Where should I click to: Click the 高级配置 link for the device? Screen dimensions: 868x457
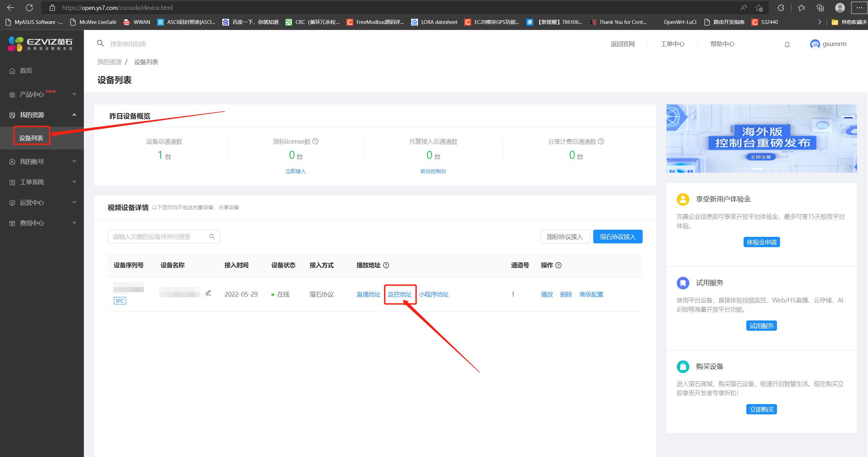[x=591, y=294]
